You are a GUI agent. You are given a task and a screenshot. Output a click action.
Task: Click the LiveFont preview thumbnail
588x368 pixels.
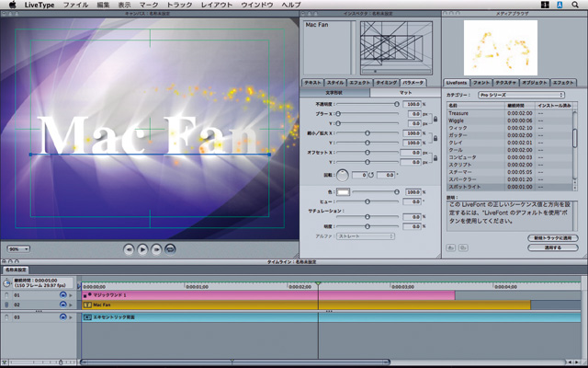(x=501, y=48)
